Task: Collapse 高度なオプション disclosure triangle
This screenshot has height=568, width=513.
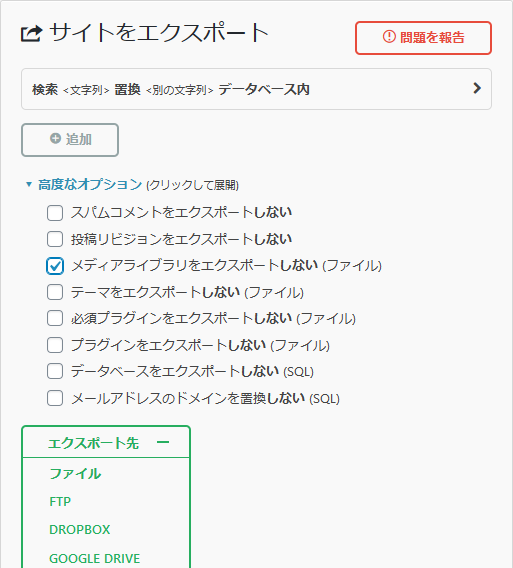Action: click(x=29, y=184)
